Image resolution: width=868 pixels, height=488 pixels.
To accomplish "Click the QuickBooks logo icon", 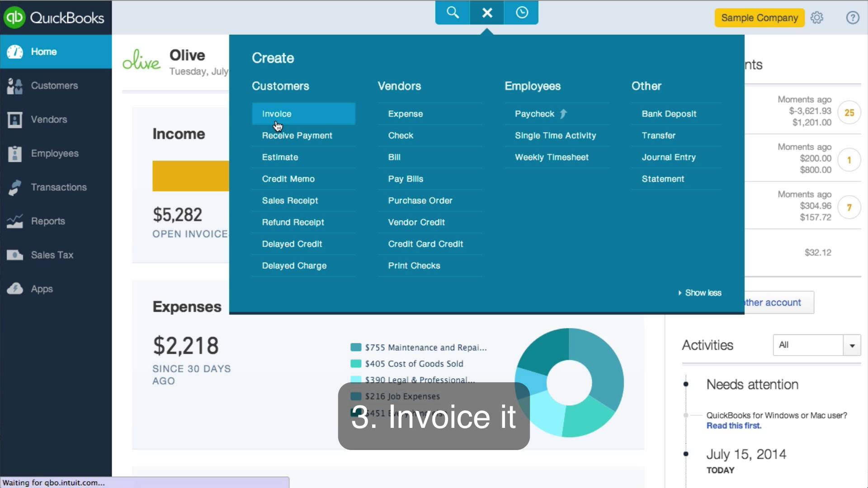I will tap(14, 17).
